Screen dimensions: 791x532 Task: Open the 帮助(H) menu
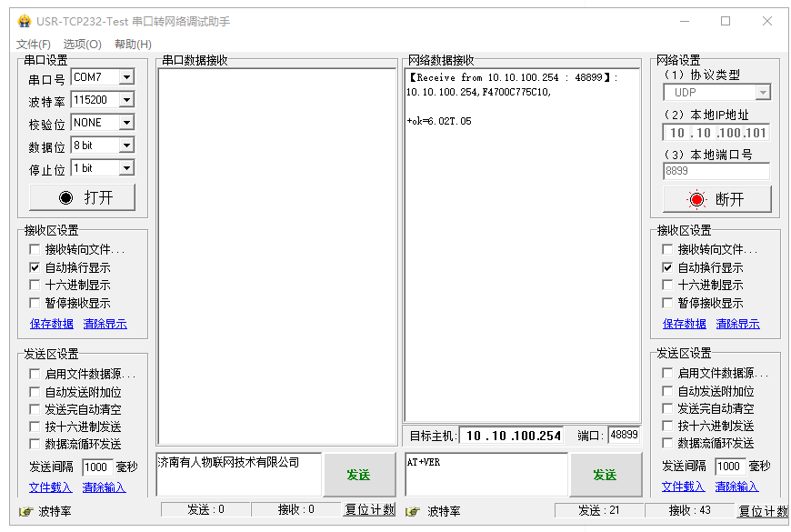[x=133, y=45]
